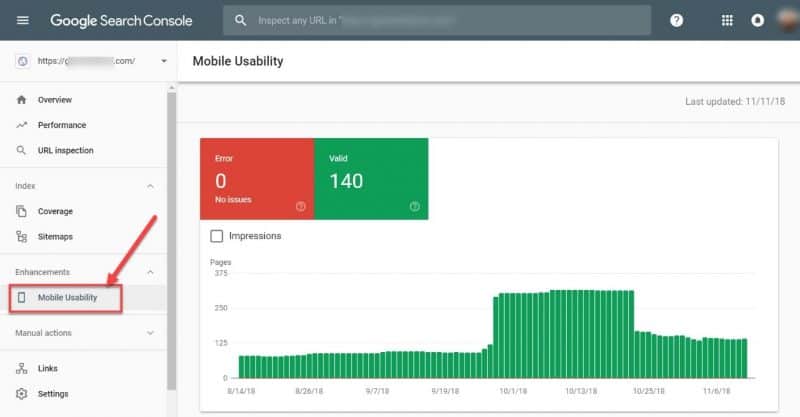The image size is (800, 417).
Task: Open the hamburger navigation menu
Action: pyautogui.click(x=22, y=20)
